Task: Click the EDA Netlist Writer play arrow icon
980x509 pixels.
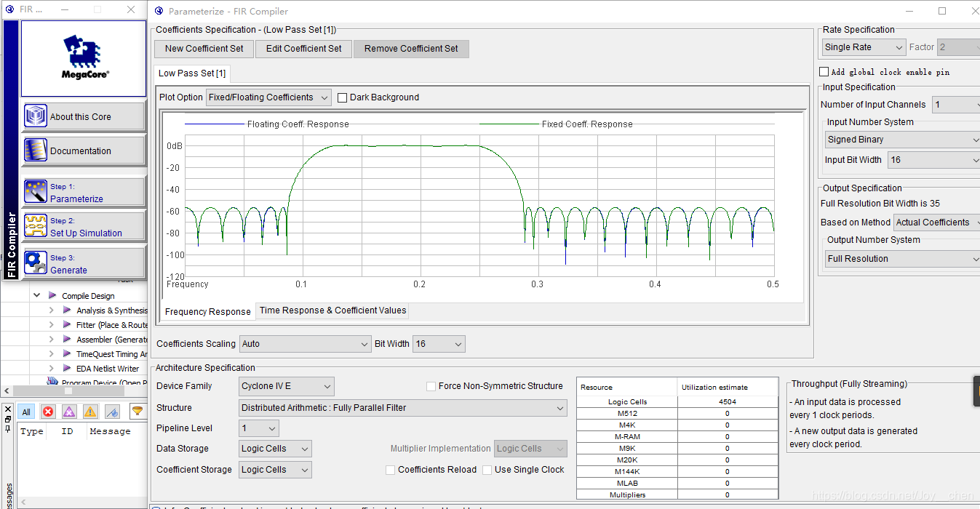Action: tap(67, 368)
